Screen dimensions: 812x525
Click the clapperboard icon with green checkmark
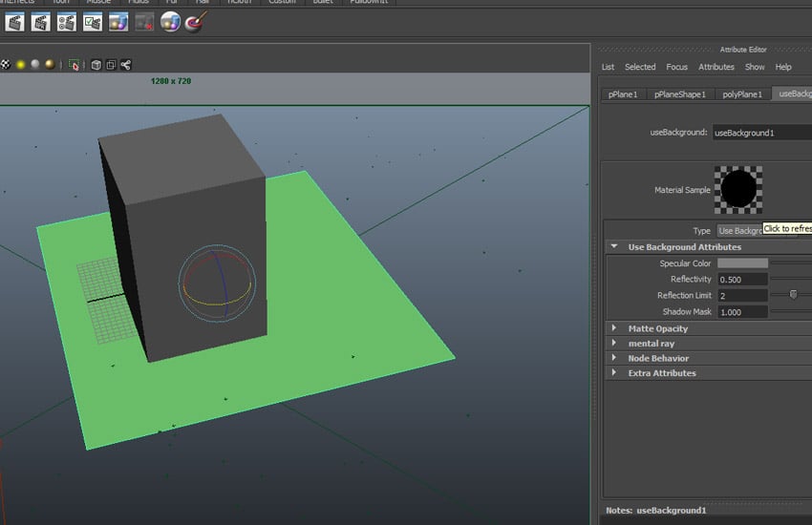(92, 22)
